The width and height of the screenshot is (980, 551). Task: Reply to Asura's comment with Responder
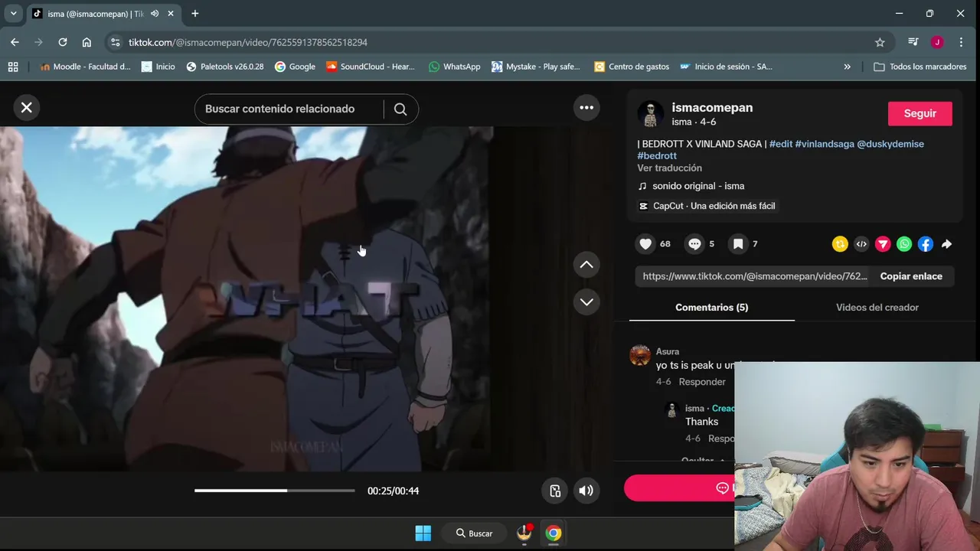pos(702,382)
